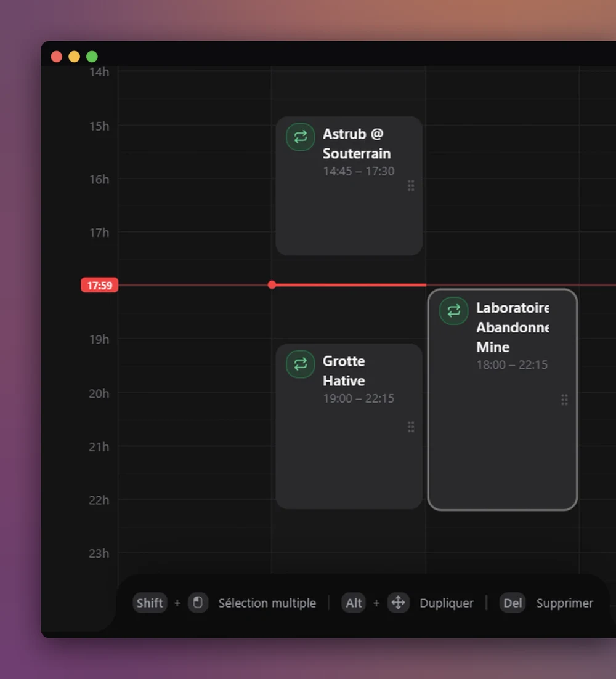Click the 18:00 – 22:15 time range
This screenshot has height=679, width=616.
click(x=512, y=364)
